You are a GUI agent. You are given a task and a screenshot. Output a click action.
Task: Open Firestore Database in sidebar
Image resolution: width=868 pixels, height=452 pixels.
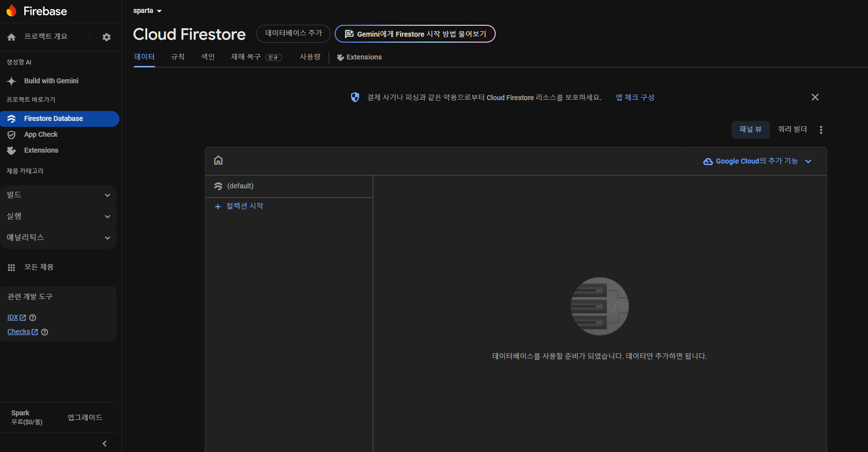pos(59,119)
